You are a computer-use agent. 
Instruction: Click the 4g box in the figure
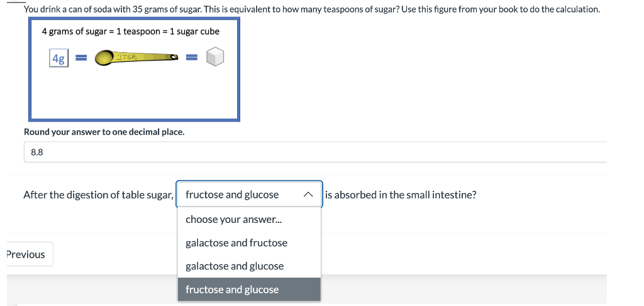[59, 59]
